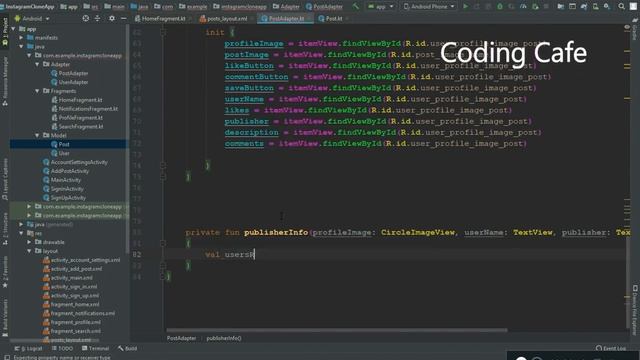
Task: Open AccountSettingsActivity in tree
Action: click(78, 162)
